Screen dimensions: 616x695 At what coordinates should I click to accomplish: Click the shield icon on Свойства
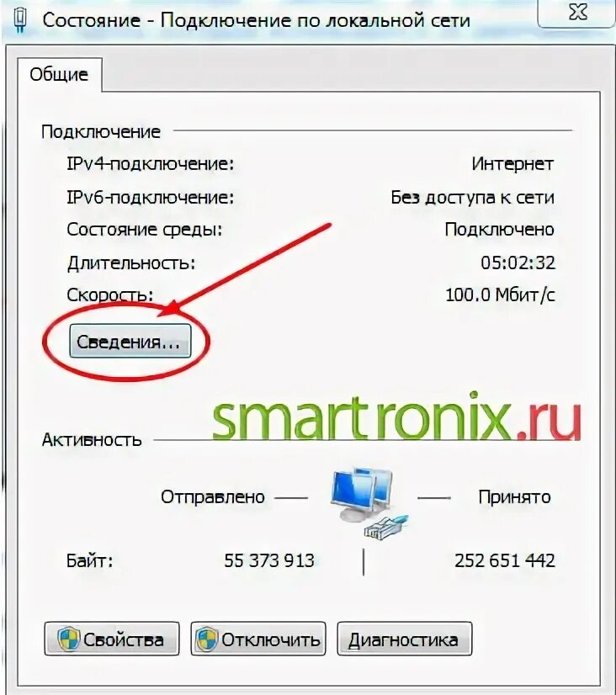(69, 639)
